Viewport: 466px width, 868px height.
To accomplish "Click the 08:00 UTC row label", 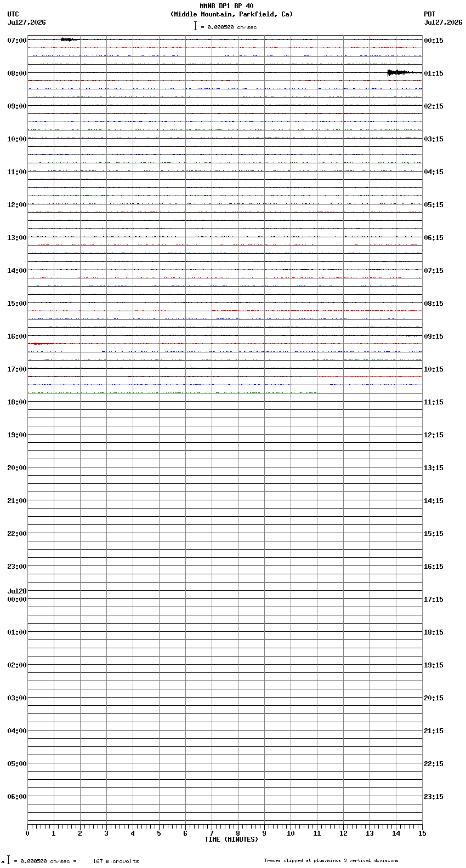I will [17, 73].
